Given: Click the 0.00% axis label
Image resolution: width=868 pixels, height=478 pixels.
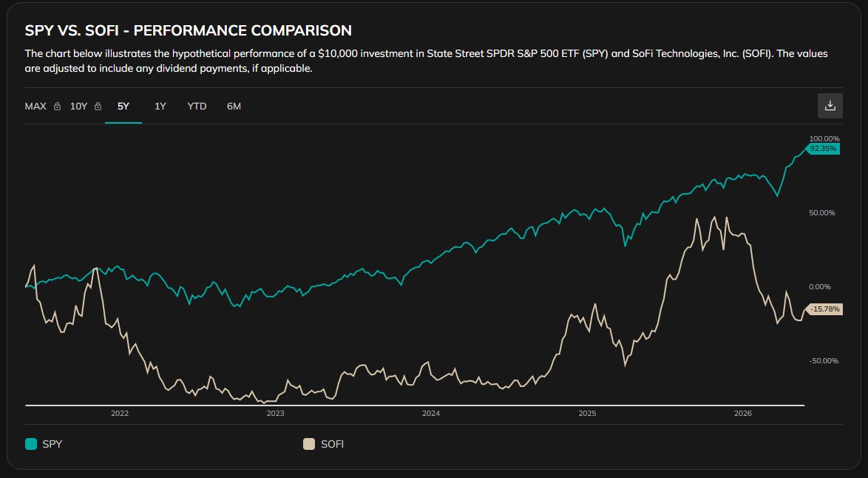Looking at the screenshot, I should [x=820, y=287].
